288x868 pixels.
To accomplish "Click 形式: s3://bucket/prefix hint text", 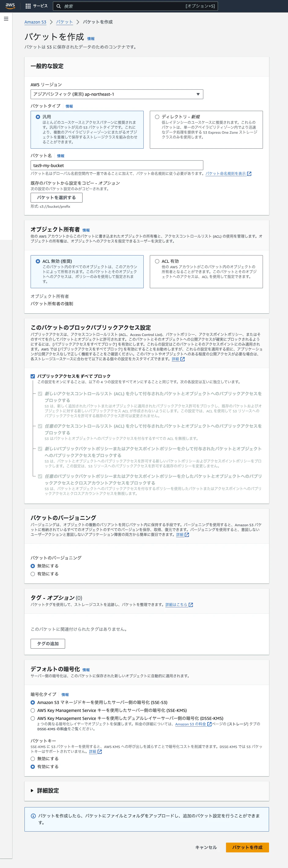I will pos(50,207).
